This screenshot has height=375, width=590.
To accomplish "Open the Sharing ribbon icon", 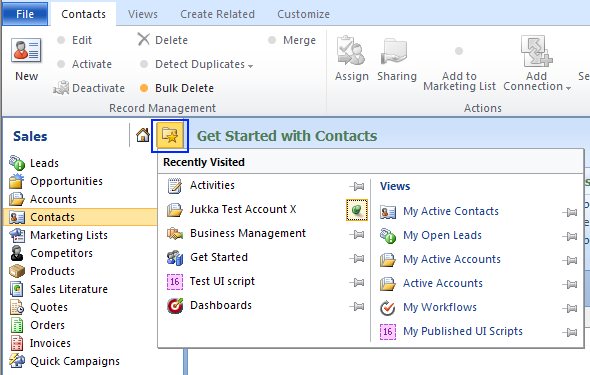I will (x=394, y=51).
